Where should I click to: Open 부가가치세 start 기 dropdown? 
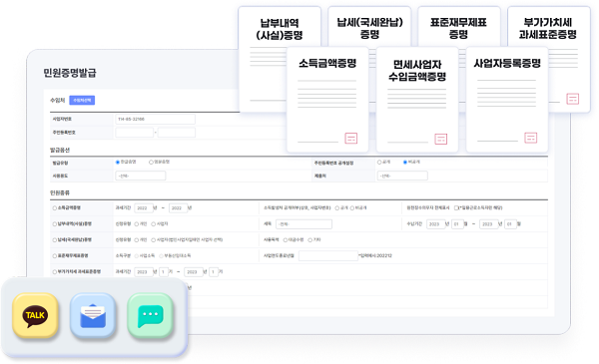164,272
